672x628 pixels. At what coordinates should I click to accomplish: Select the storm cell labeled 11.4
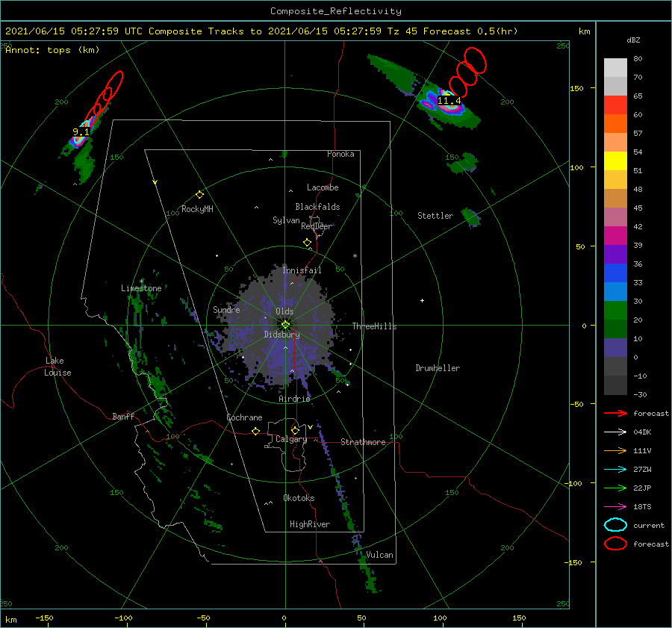pos(449,101)
